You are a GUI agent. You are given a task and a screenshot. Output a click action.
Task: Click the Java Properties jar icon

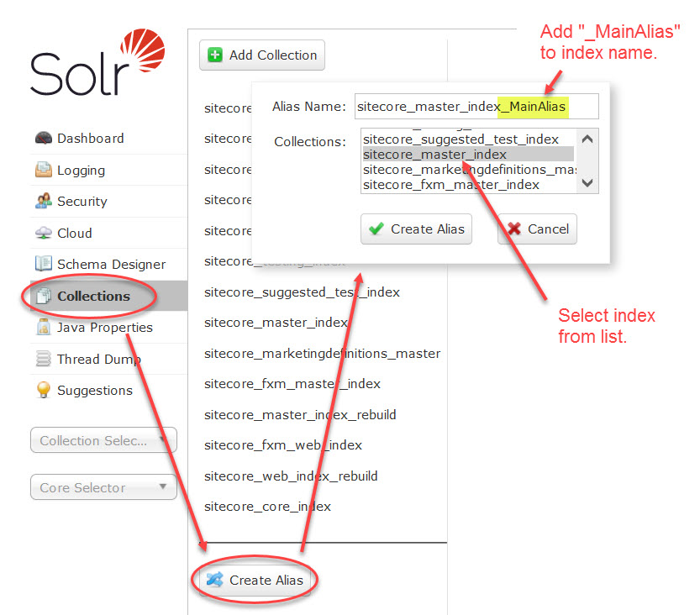coord(44,327)
